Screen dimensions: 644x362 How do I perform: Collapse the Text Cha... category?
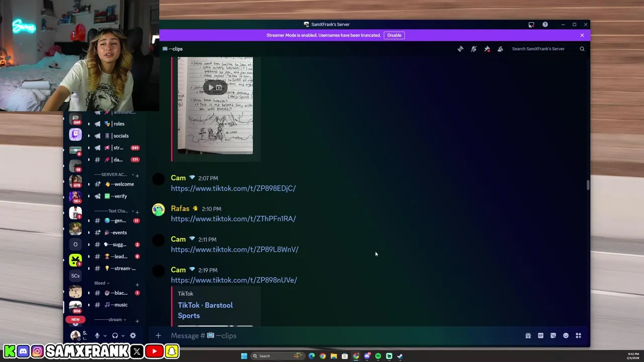113,211
